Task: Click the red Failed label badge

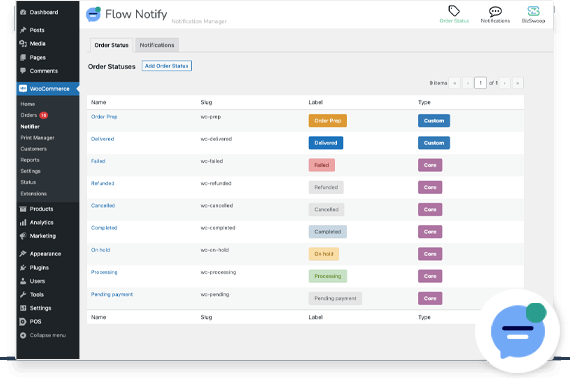Action: pyautogui.click(x=322, y=165)
